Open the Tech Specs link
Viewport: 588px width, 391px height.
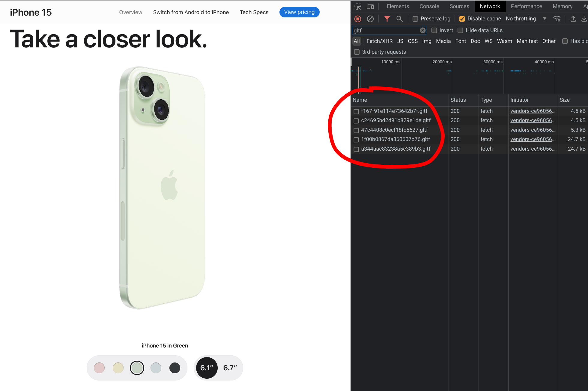pyautogui.click(x=254, y=12)
